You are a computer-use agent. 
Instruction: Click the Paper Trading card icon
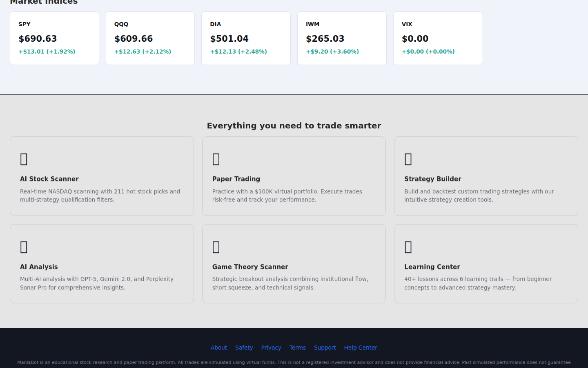216,159
